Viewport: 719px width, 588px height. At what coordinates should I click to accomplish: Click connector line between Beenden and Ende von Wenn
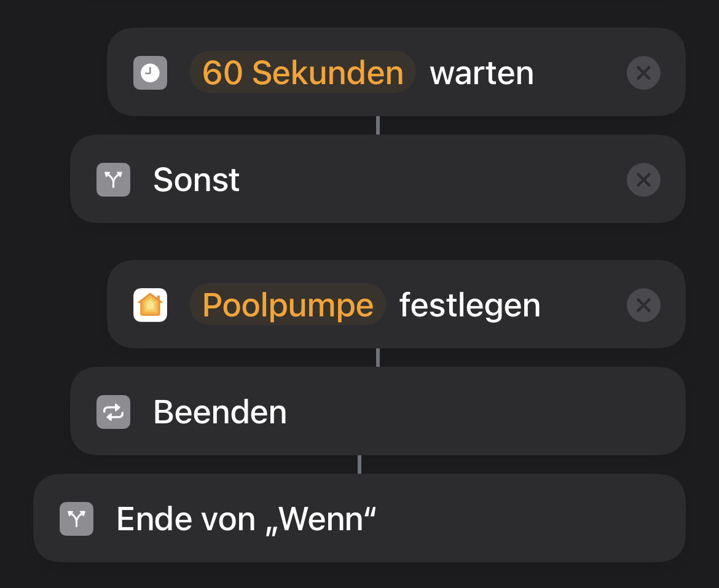click(359, 465)
